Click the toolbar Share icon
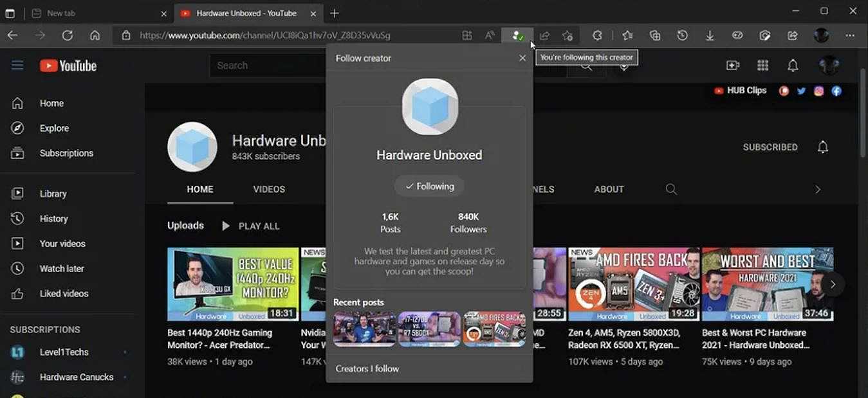 793,36
